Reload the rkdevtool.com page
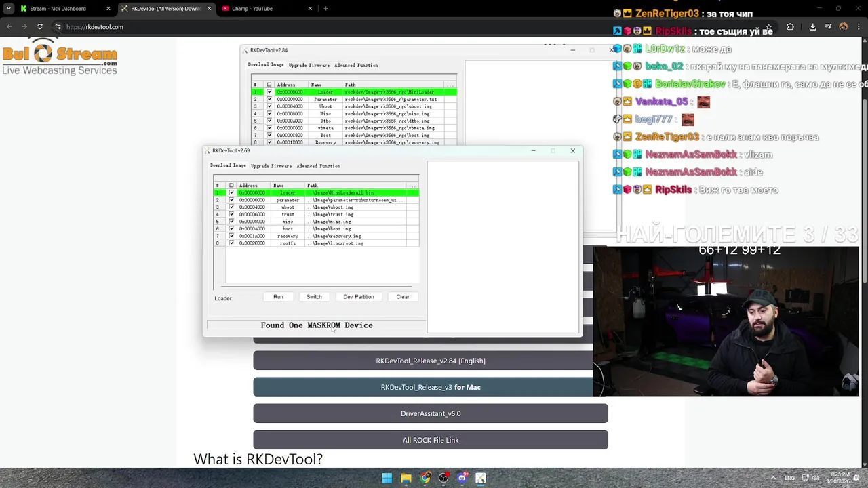This screenshot has width=868, height=488. point(40,27)
